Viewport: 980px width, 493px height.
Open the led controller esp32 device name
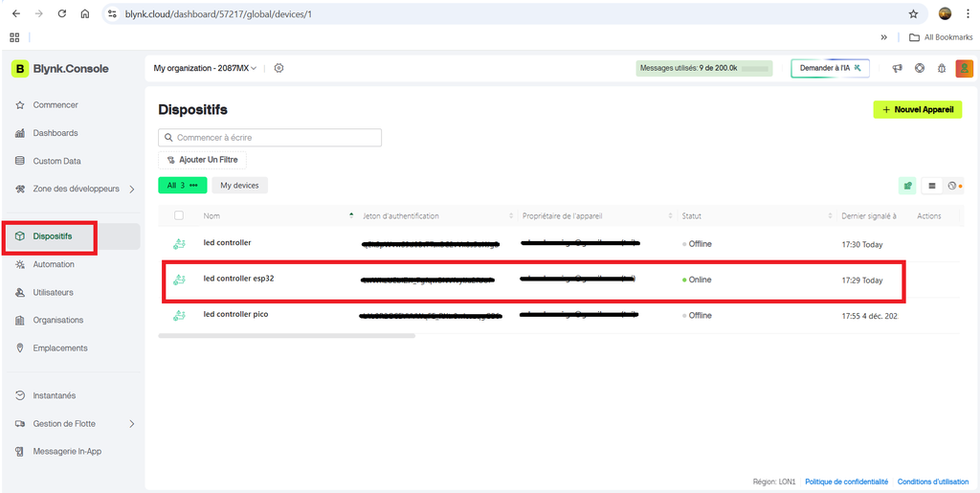[x=238, y=278]
